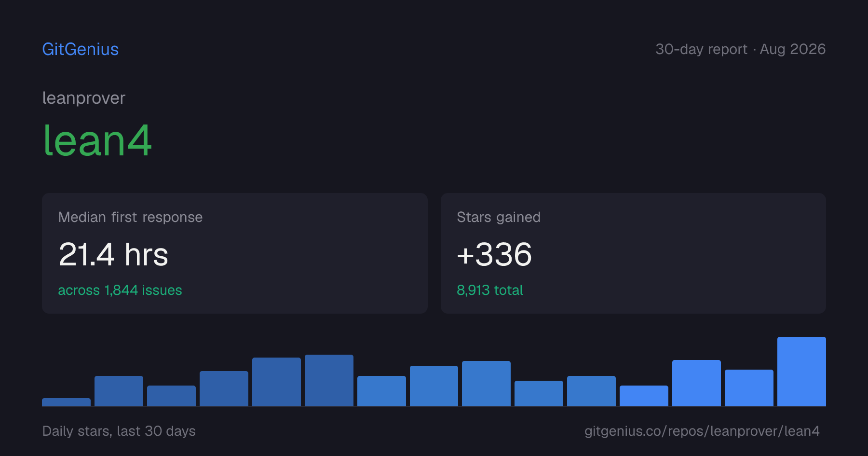Screen dimensions: 868x456
Task: Select the lean4 repository title
Action: coord(97,140)
